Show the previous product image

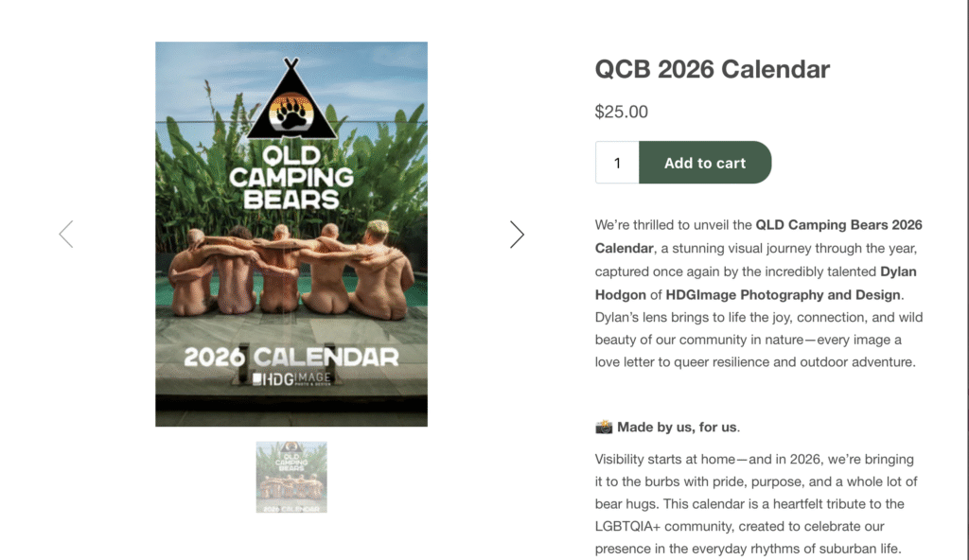(x=65, y=235)
